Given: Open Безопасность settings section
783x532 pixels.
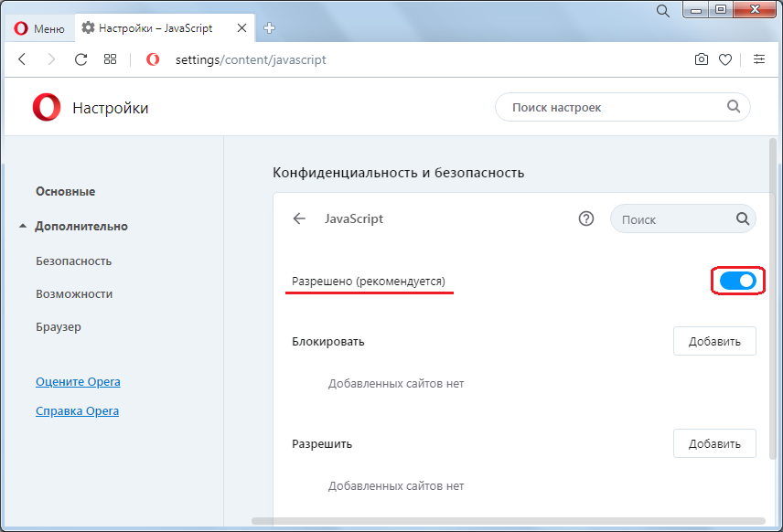Looking at the screenshot, I should coord(73,261).
